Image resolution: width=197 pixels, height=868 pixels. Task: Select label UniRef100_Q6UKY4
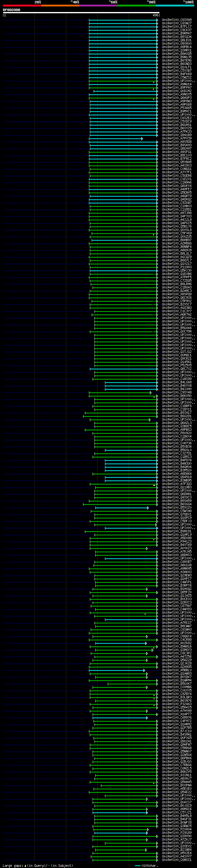(x=176, y=186)
